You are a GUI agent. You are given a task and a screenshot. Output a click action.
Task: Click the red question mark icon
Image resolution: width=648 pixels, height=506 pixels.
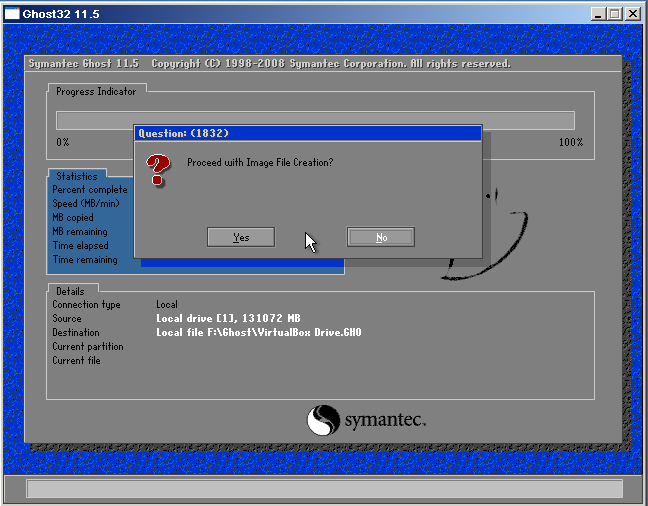click(x=157, y=170)
